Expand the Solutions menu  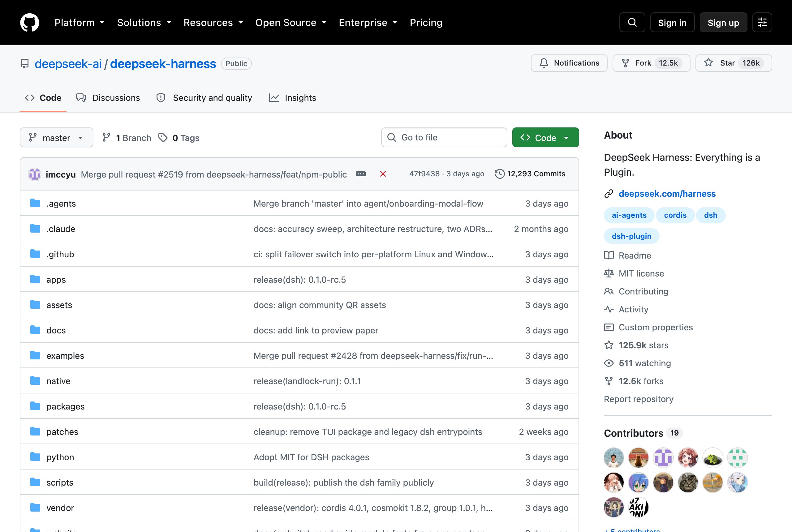(144, 22)
